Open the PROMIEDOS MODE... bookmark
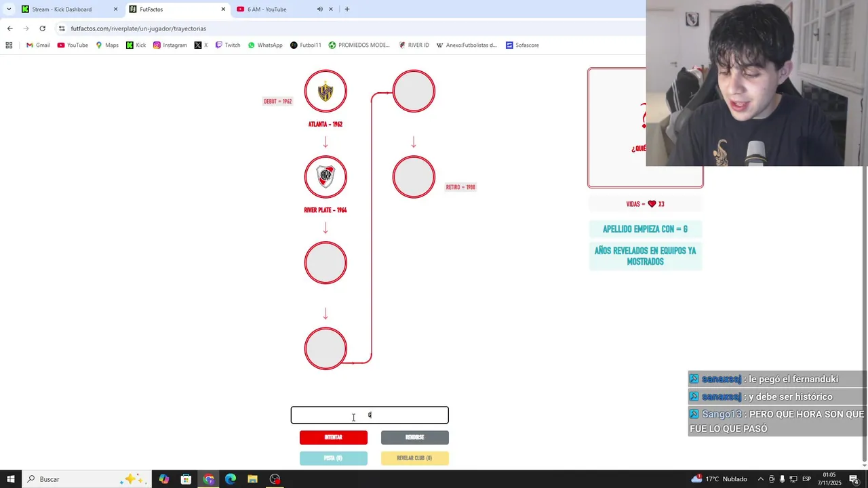The width and height of the screenshot is (868, 488). coord(359,45)
